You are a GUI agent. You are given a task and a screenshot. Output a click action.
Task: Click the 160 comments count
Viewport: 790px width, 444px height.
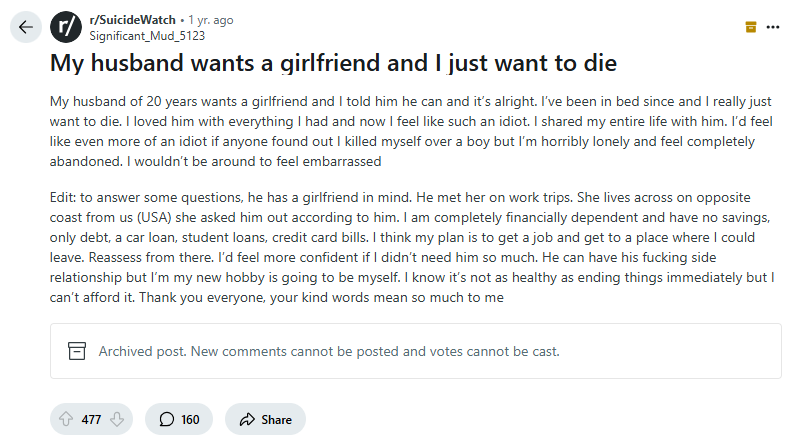pos(190,419)
